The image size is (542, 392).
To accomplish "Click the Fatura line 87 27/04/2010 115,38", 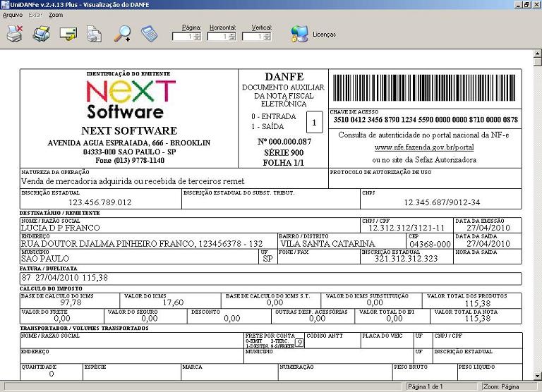I will [x=65, y=278].
